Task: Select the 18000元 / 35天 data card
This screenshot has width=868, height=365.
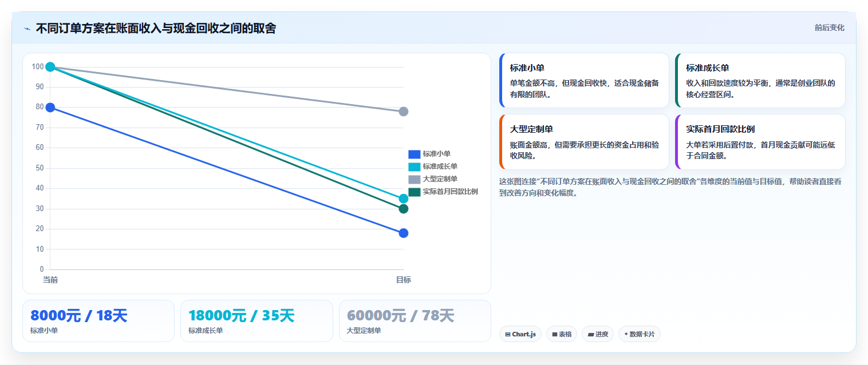Action: pyautogui.click(x=257, y=321)
